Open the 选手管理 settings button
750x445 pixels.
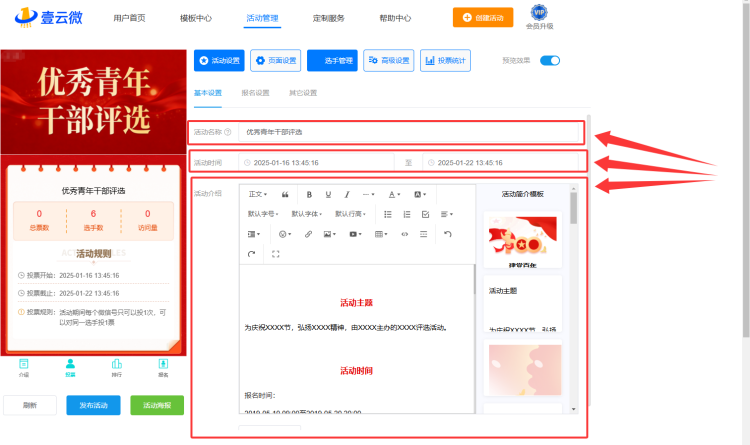tap(332, 60)
